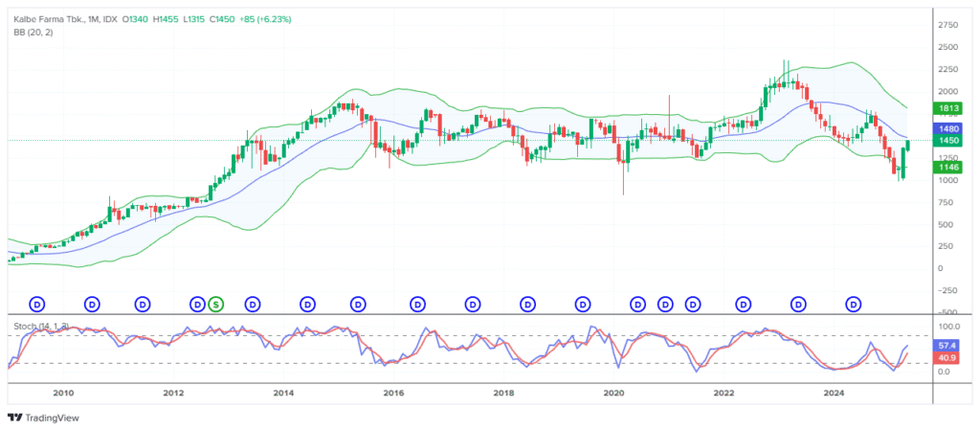Click the green S split marker

pyautogui.click(x=216, y=304)
